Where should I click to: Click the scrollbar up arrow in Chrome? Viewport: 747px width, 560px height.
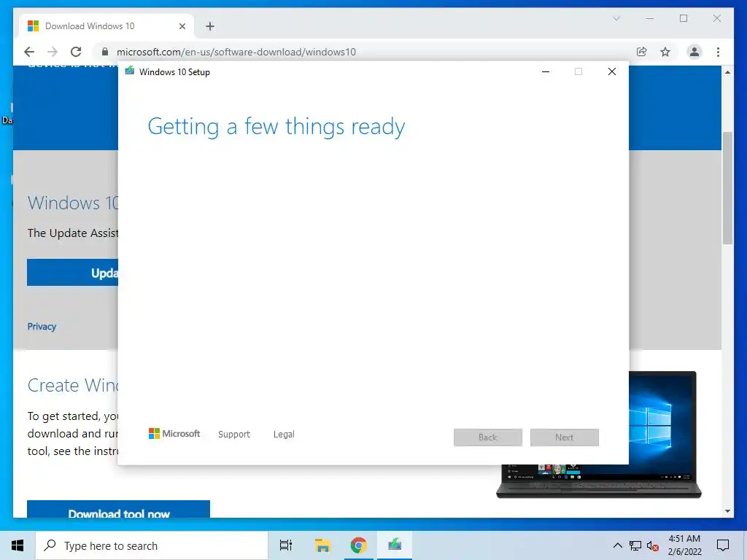pyautogui.click(x=727, y=72)
